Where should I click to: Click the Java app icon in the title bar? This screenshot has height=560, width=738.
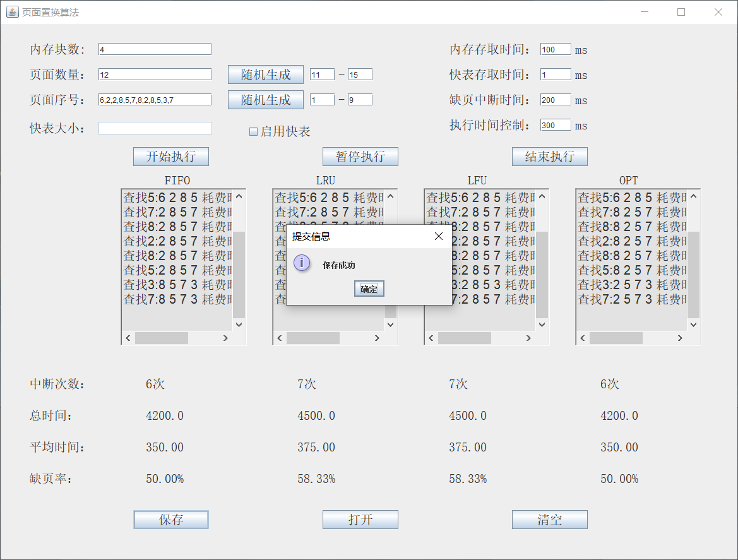(13, 12)
